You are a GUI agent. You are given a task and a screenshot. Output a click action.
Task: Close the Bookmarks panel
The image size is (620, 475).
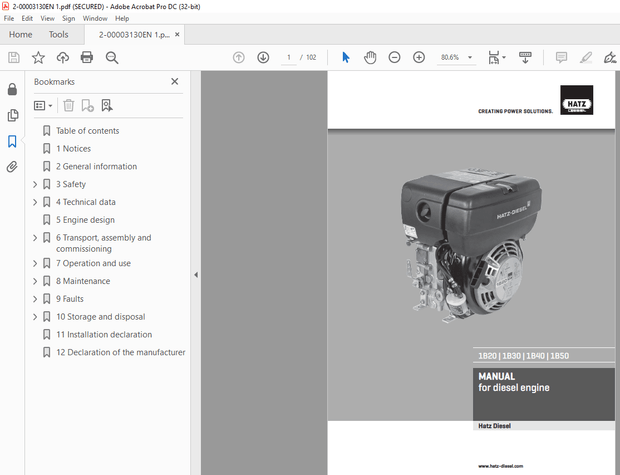pos(174,81)
